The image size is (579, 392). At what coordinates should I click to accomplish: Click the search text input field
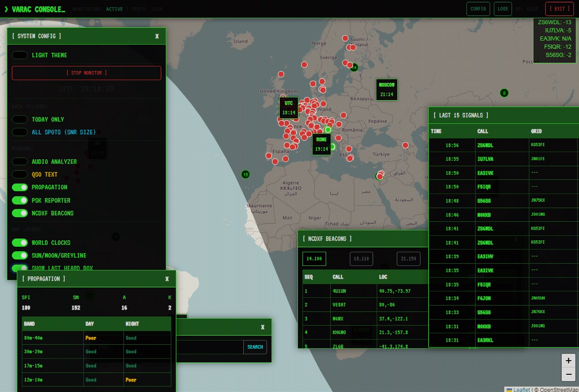tap(210, 347)
